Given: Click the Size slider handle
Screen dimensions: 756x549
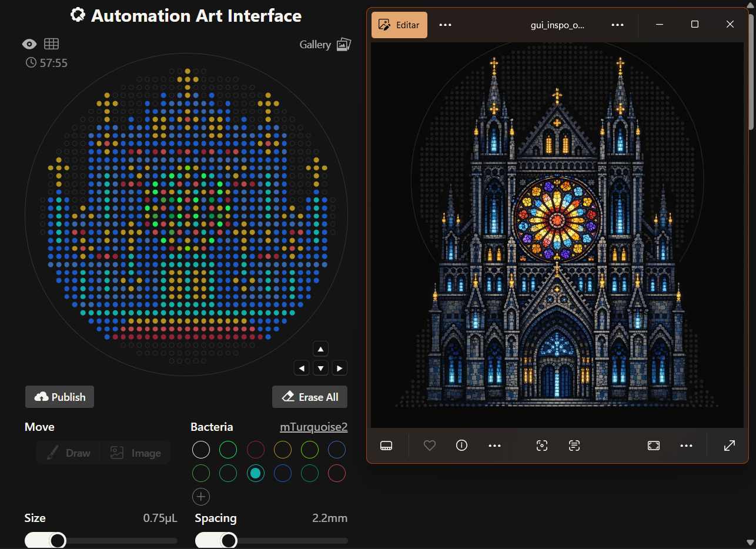Looking at the screenshot, I should [58, 540].
